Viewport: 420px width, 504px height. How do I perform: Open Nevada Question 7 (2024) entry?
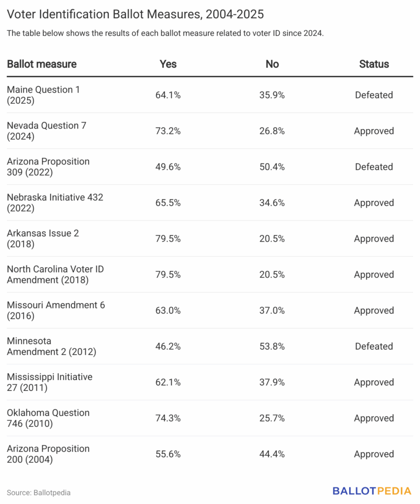click(x=46, y=131)
